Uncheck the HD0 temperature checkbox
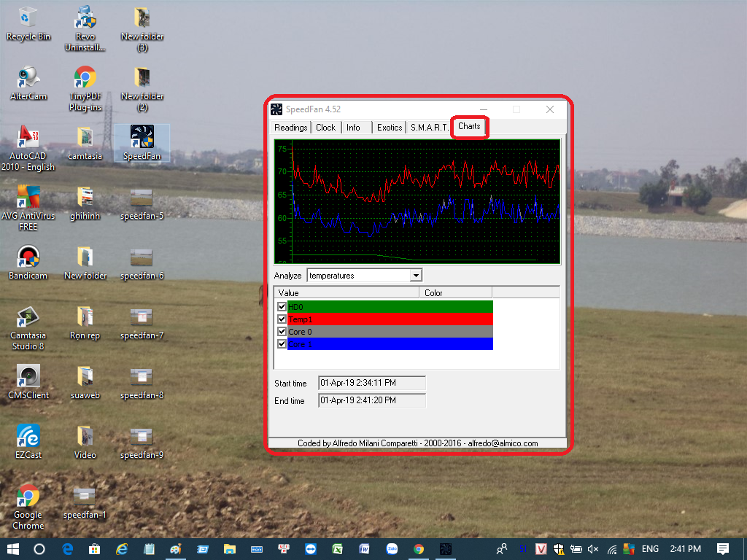The height and width of the screenshot is (560, 747). tap(282, 307)
